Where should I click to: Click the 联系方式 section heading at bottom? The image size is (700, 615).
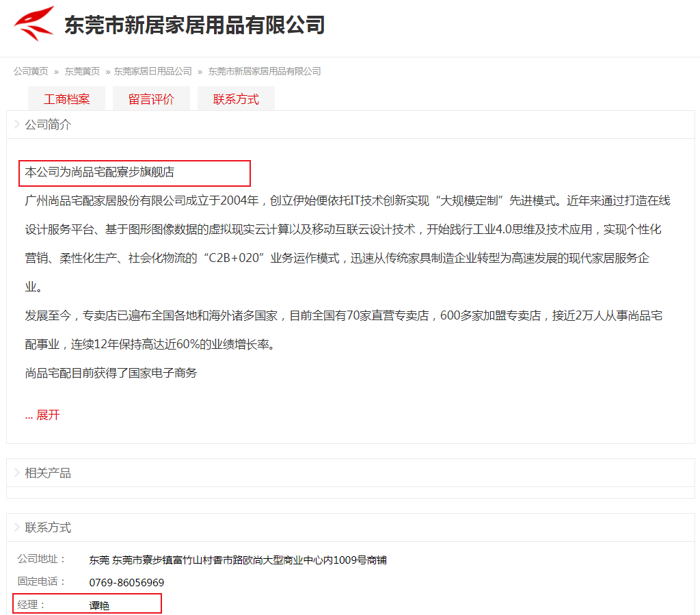(48, 527)
